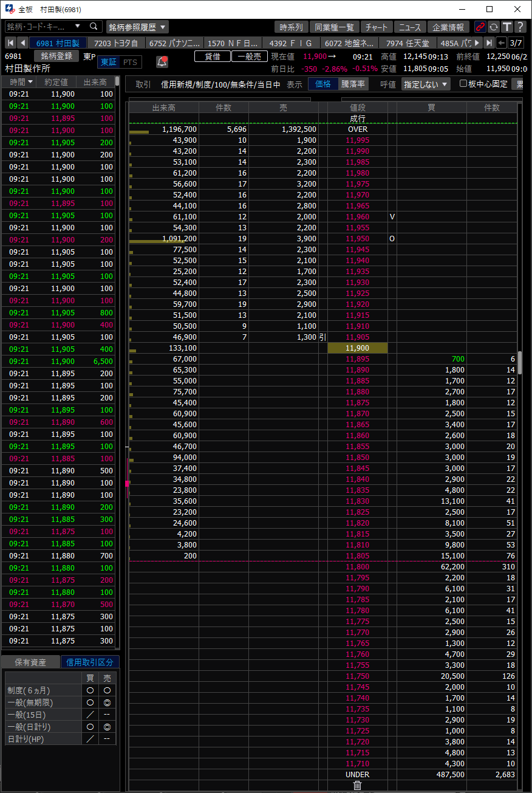The image size is (532, 793).
Task: Toggle the red link-windows icon
Action: pyautogui.click(x=480, y=27)
